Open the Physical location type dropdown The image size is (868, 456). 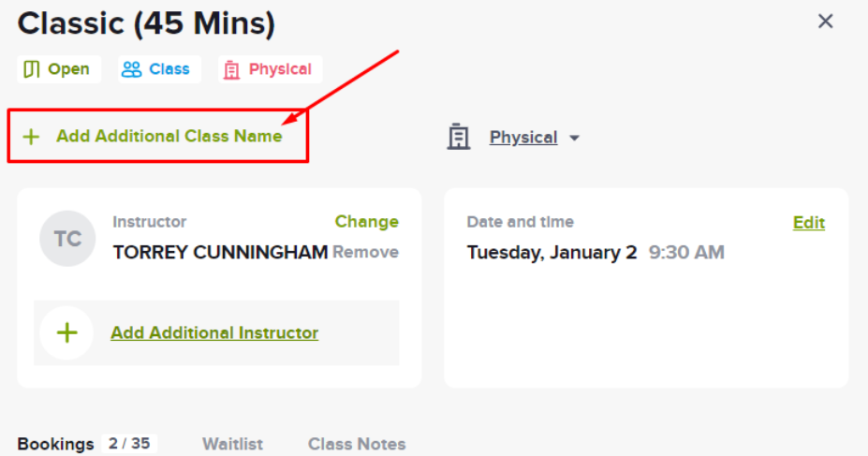[x=523, y=138]
